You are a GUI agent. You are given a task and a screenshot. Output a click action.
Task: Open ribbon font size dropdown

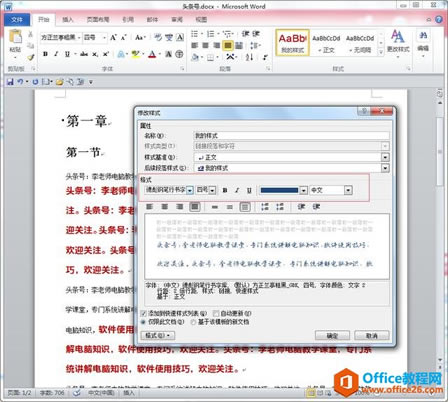(x=104, y=37)
